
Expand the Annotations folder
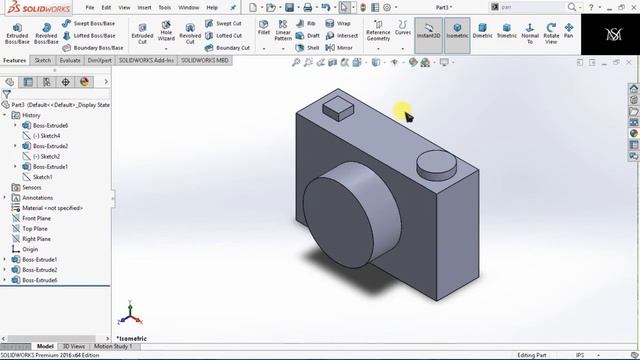pos(5,198)
